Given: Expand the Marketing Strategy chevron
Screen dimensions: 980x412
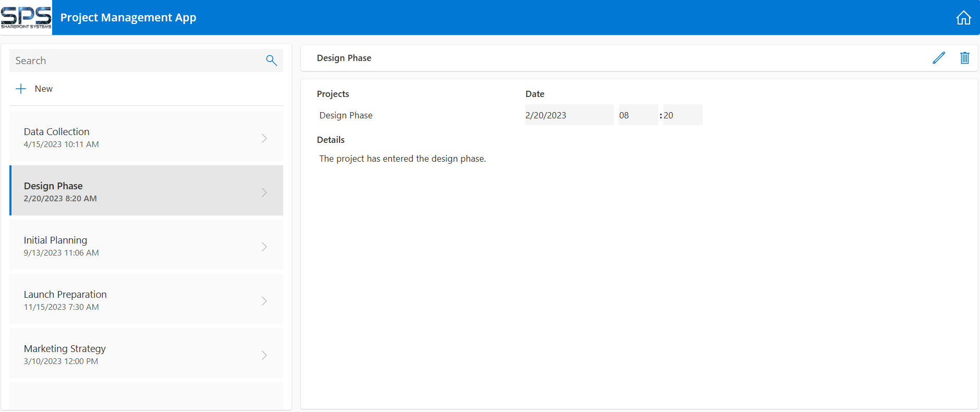Looking at the screenshot, I should point(264,355).
